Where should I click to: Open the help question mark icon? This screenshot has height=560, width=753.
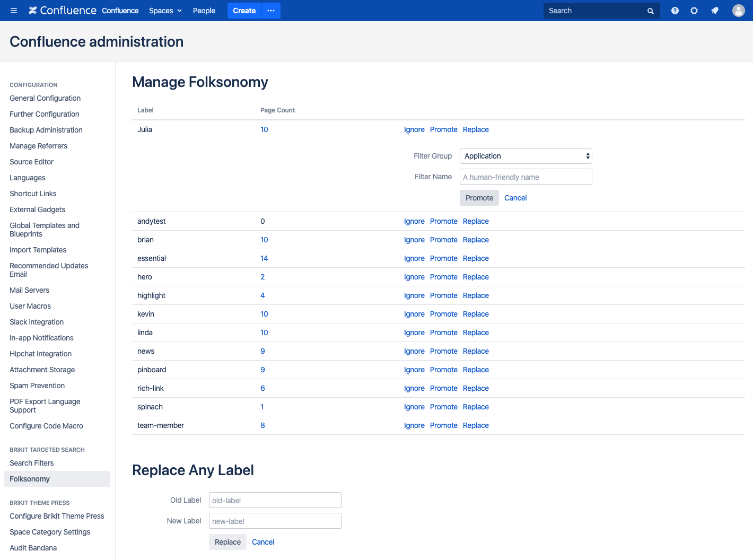pos(675,11)
